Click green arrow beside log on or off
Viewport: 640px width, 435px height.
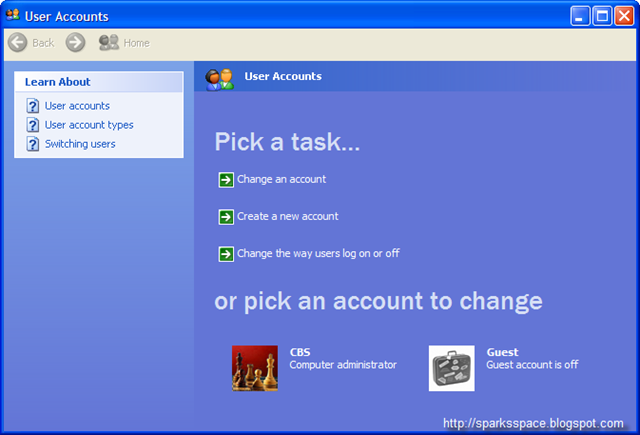pyautogui.click(x=226, y=254)
